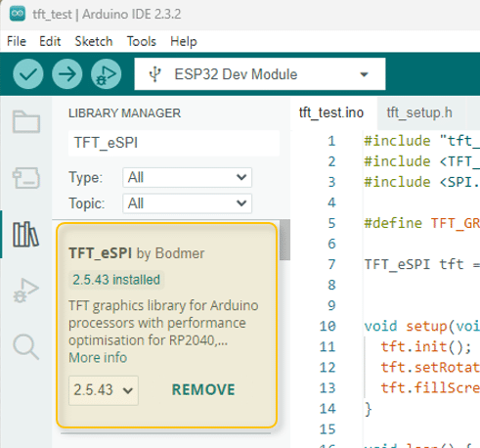
Task: Click the Arduino IDE app logo
Action: click(x=18, y=14)
